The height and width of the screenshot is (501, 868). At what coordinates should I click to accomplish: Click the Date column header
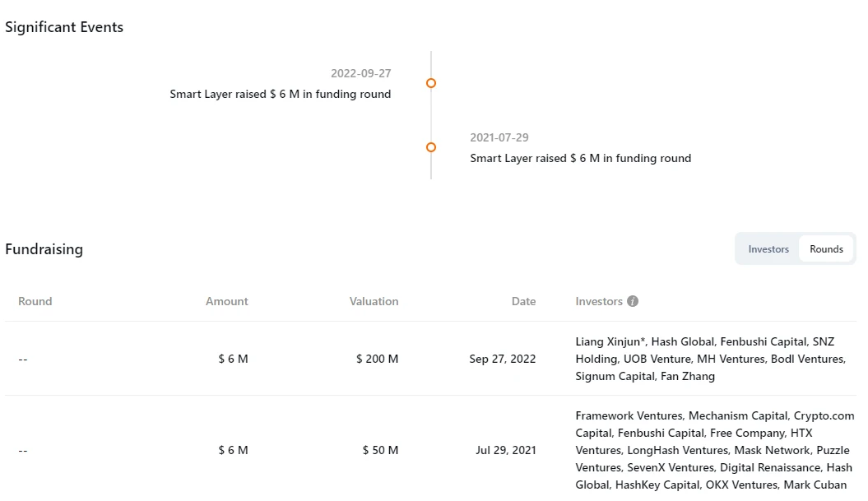click(523, 301)
